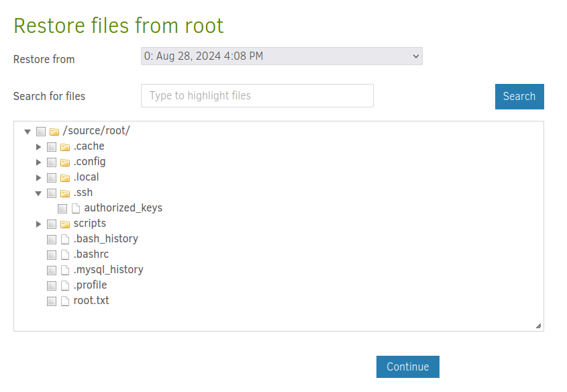
Task: Select the .mysql_history checkbox
Action: pyautogui.click(x=52, y=271)
